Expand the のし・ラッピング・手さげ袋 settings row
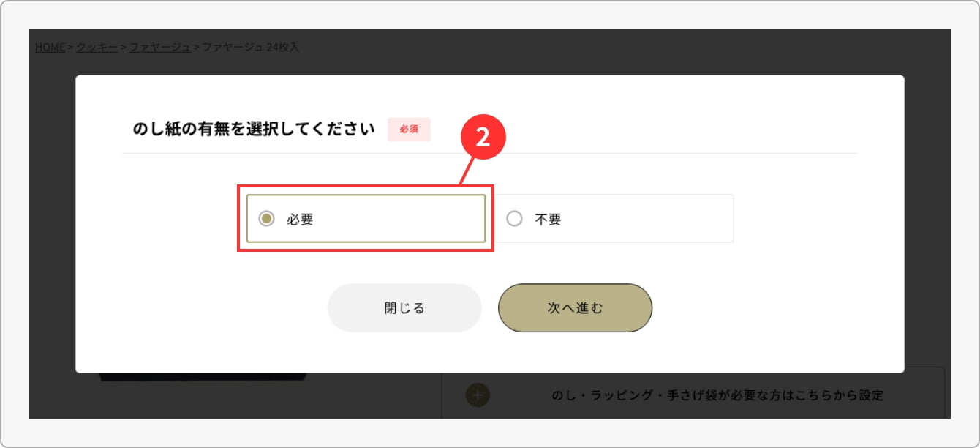The height and width of the screenshot is (448, 980). coord(717,395)
